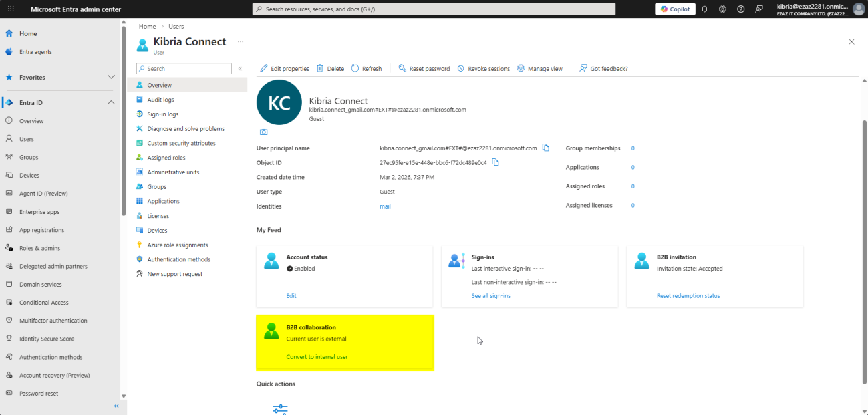Click Got feedback? in toolbar
868x415 pixels.
click(x=603, y=69)
